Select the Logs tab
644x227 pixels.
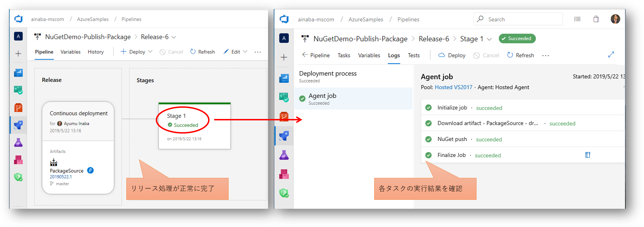pos(394,55)
